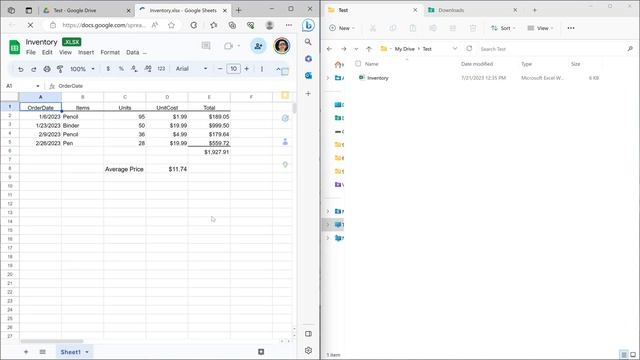
Task: Open the all sheets list button
Action: tap(42, 352)
